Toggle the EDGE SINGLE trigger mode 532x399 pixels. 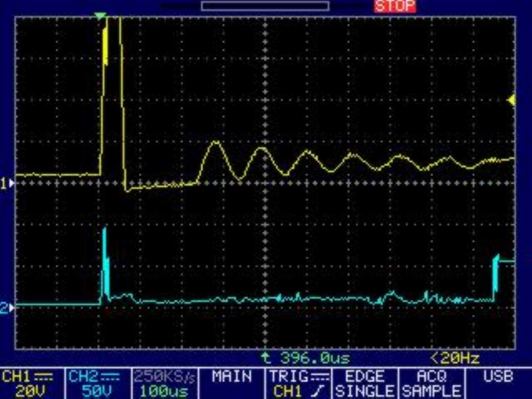tap(365, 384)
